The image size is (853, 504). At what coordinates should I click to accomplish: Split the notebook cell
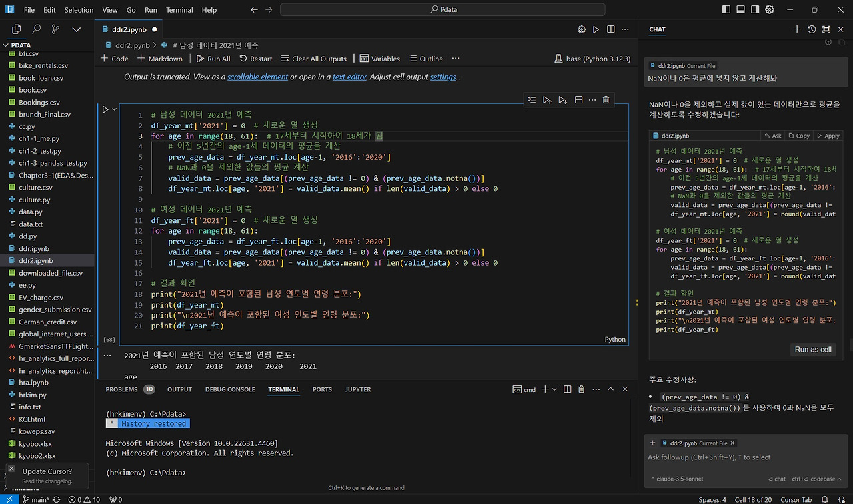pyautogui.click(x=578, y=100)
